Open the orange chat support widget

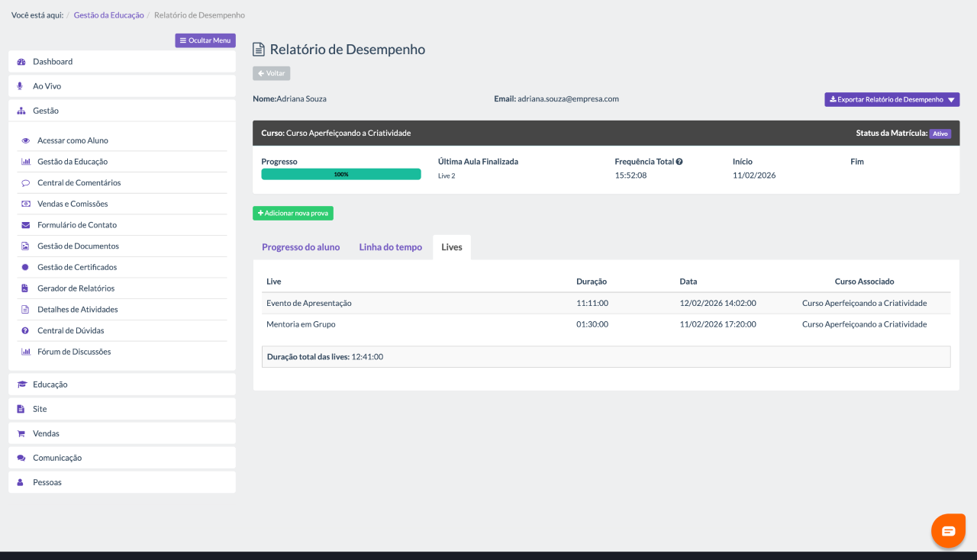(x=948, y=531)
